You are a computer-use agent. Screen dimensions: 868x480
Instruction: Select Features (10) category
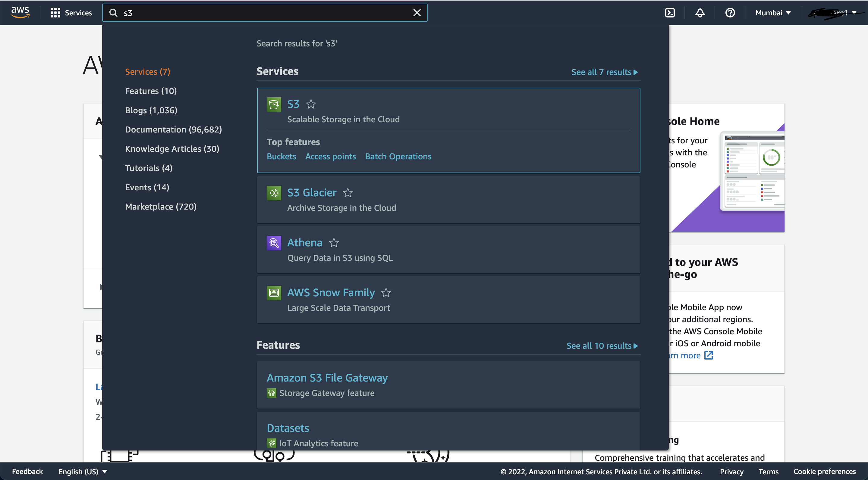151,91
